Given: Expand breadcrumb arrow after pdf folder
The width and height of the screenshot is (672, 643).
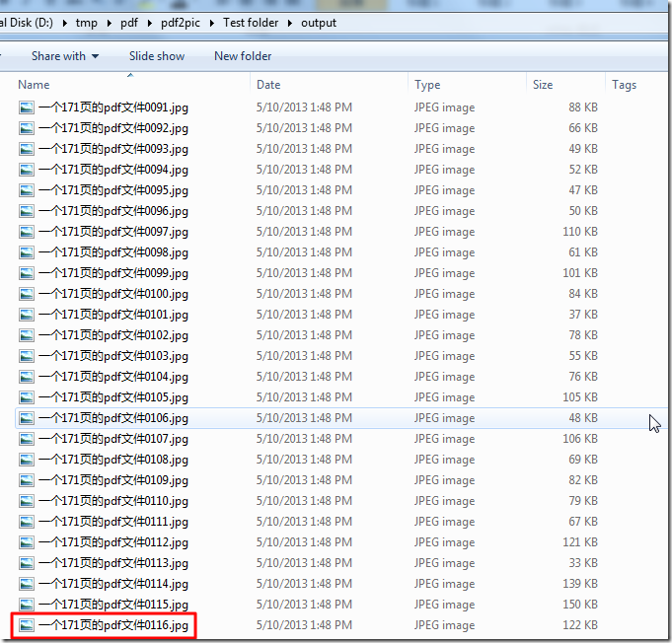Looking at the screenshot, I should pyautogui.click(x=150, y=23).
